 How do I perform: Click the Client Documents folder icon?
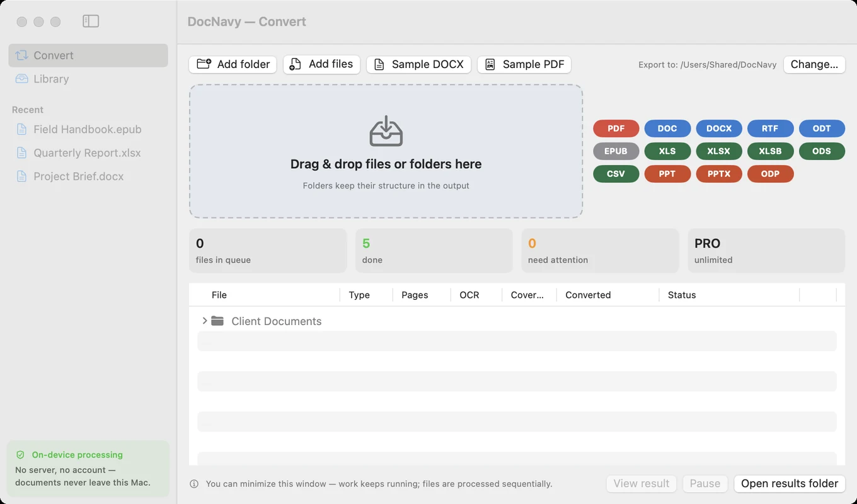217,321
